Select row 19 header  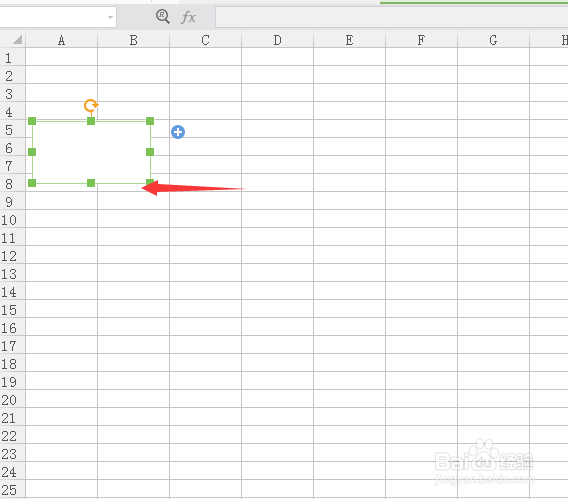coord(12,381)
